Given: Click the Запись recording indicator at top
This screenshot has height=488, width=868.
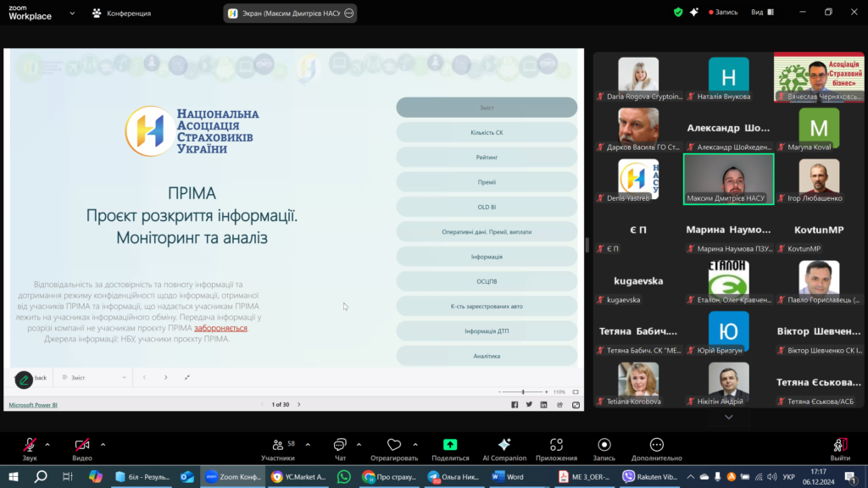Looking at the screenshot, I should point(723,12).
